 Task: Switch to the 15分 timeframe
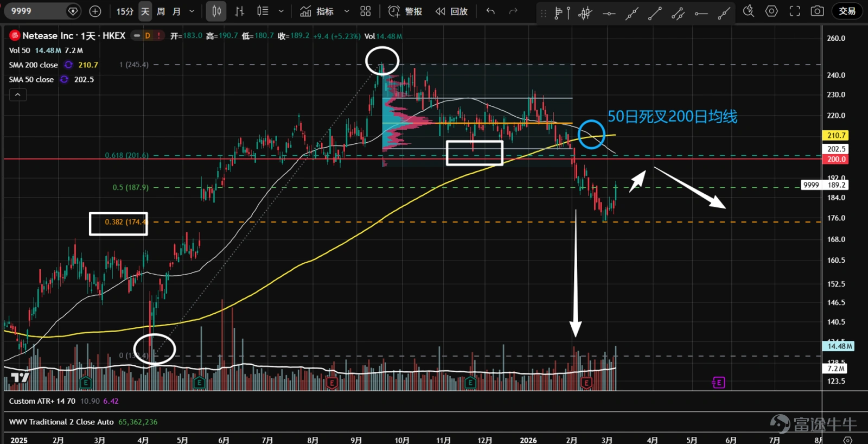125,11
